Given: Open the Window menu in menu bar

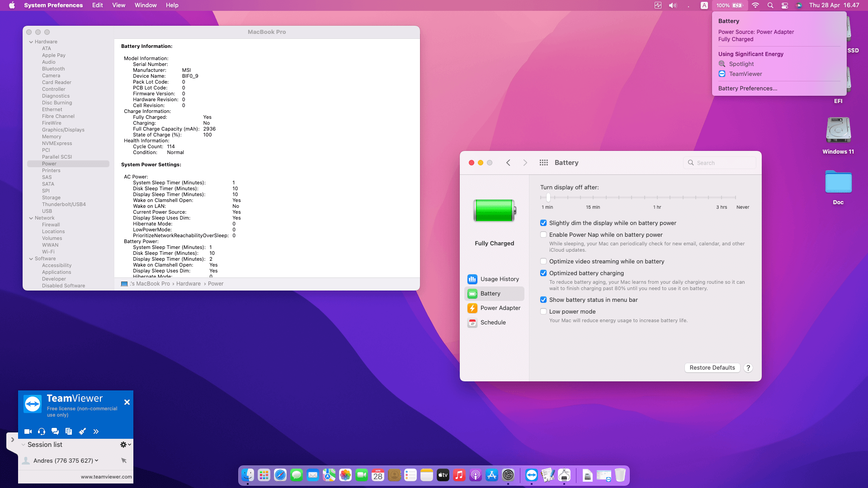Looking at the screenshot, I should point(146,5).
